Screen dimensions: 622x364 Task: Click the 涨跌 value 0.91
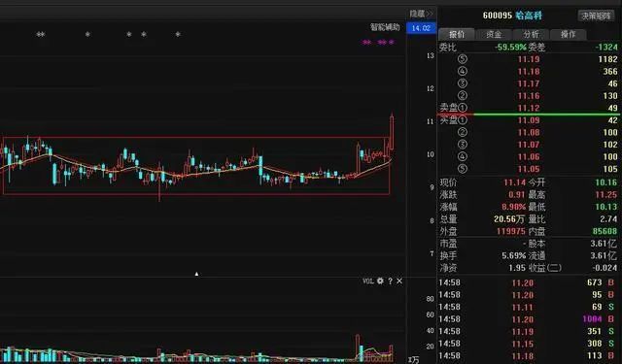pos(517,195)
